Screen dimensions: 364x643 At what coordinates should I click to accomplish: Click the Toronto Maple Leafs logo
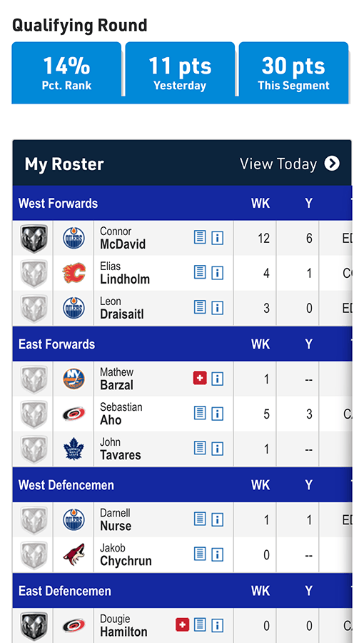click(x=74, y=449)
